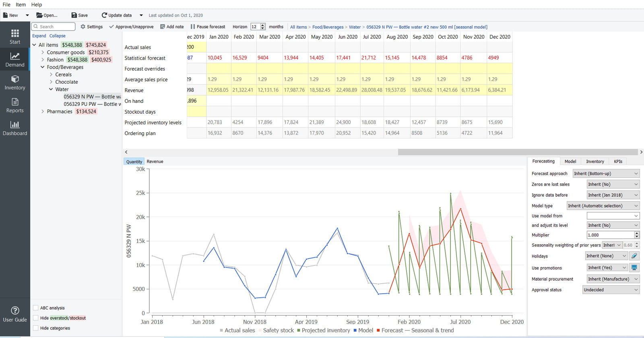
Task: Click Open... folder toolbar button
Action: click(x=47, y=15)
